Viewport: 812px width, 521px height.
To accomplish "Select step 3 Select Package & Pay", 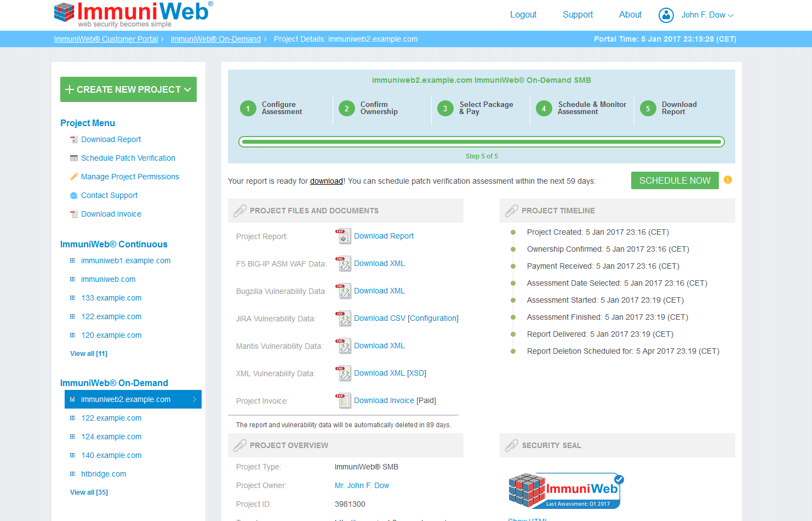I will point(476,108).
